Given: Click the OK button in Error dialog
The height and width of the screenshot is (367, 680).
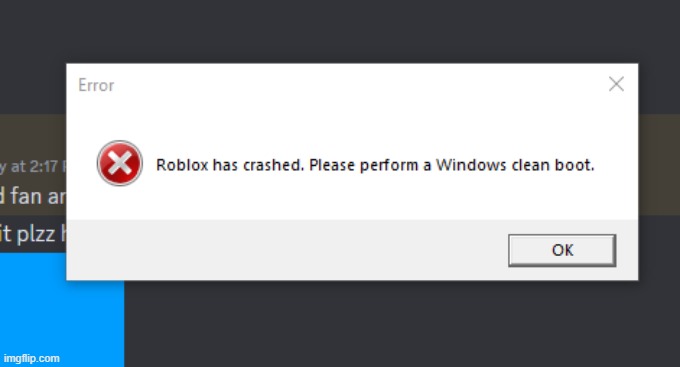Looking at the screenshot, I should point(562,250).
